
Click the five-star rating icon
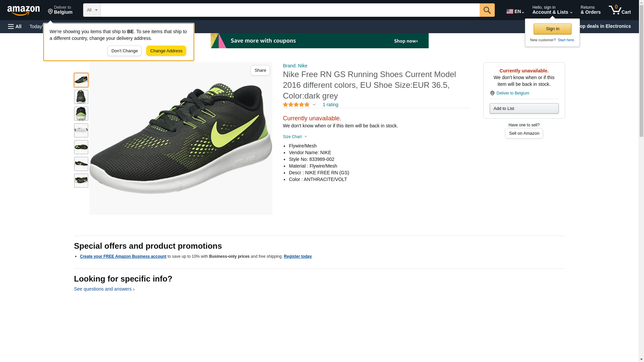(296, 105)
